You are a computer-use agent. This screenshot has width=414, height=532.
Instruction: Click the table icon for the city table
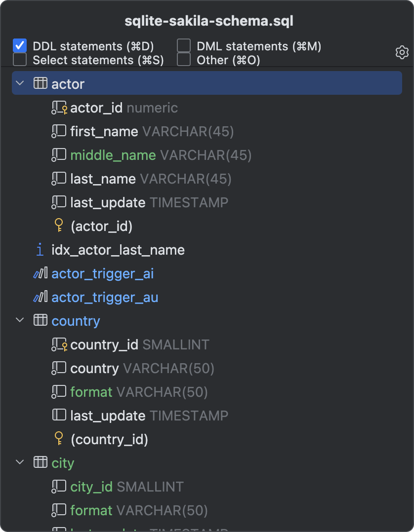[40, 462]
